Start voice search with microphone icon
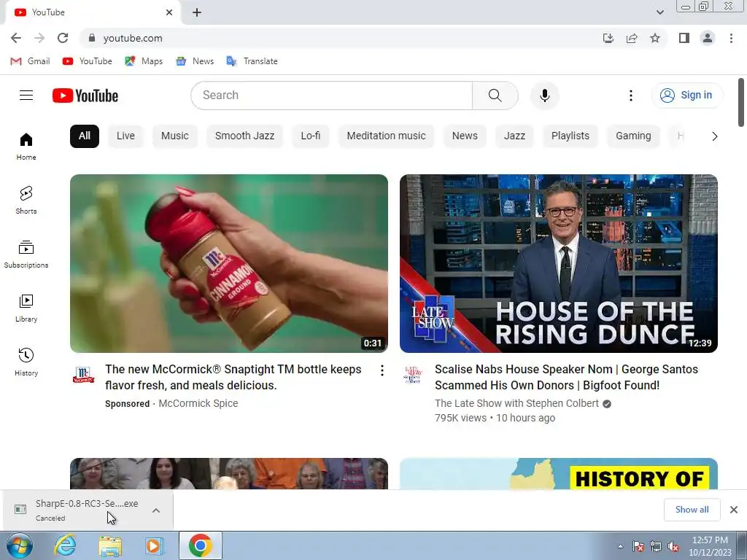The width and height of the screenshot is (747, 560). [544, 96]
